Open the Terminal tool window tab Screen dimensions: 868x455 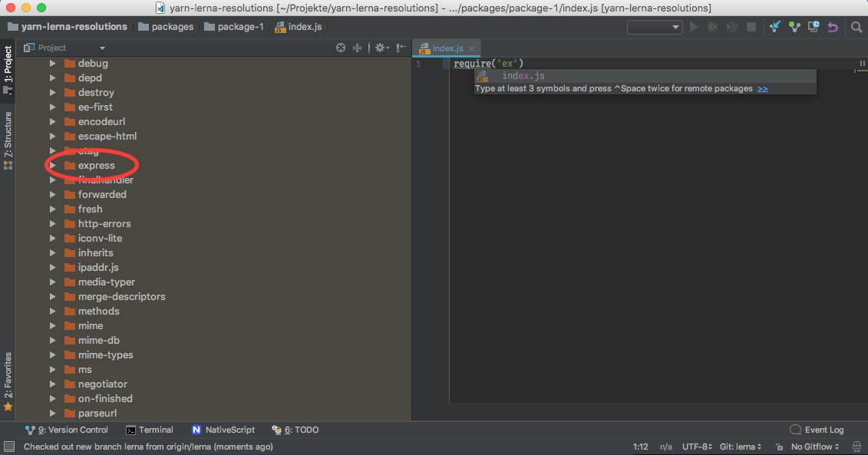(x=150, y=430)
